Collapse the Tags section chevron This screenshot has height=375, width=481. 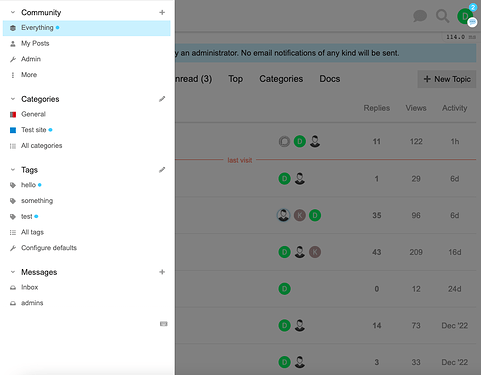(13, 170)
